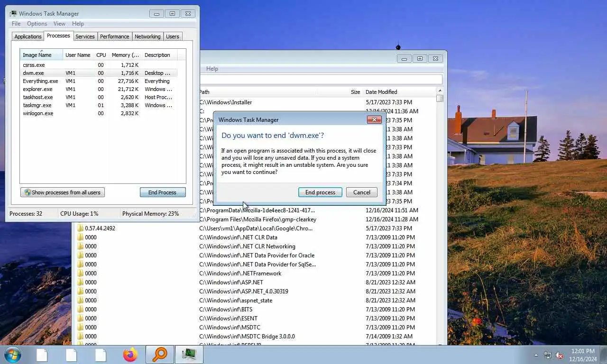Select the taskmgr.exe process row
Viewport: 607px width, 364px height.
[x=99, y=105]
